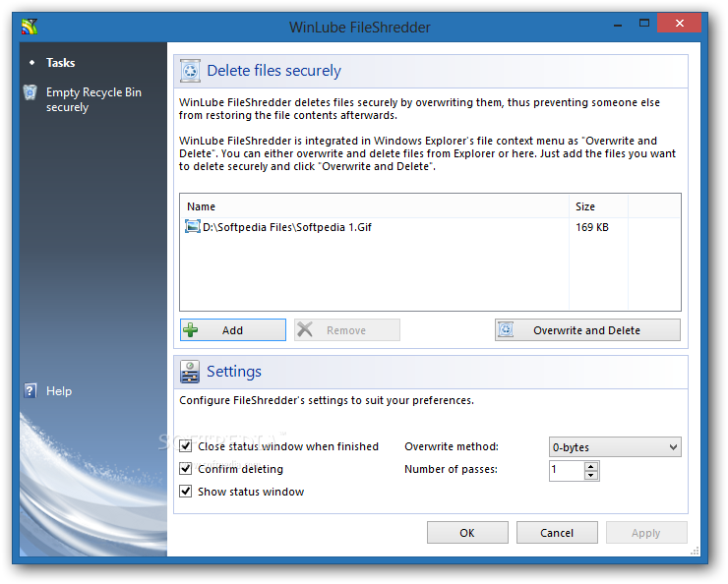728x584 pixels.
Task: Select the Delete files securely heading
Action: [273, 71]
